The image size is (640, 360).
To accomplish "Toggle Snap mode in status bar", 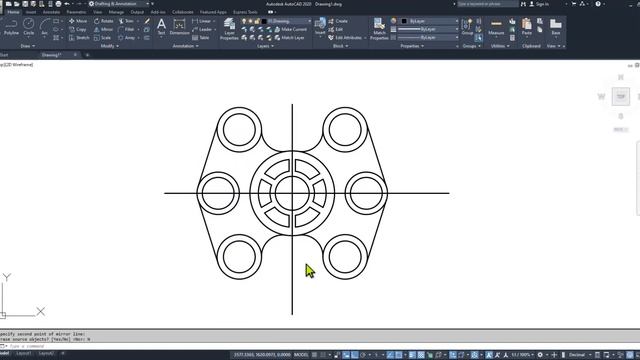I will coord(323,355).
